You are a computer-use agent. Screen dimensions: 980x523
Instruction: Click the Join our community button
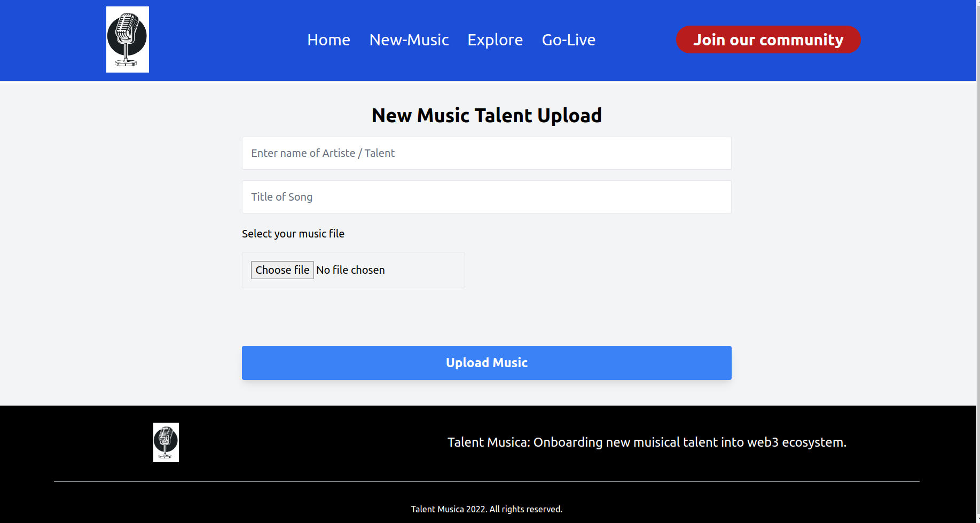pos(768,39)
